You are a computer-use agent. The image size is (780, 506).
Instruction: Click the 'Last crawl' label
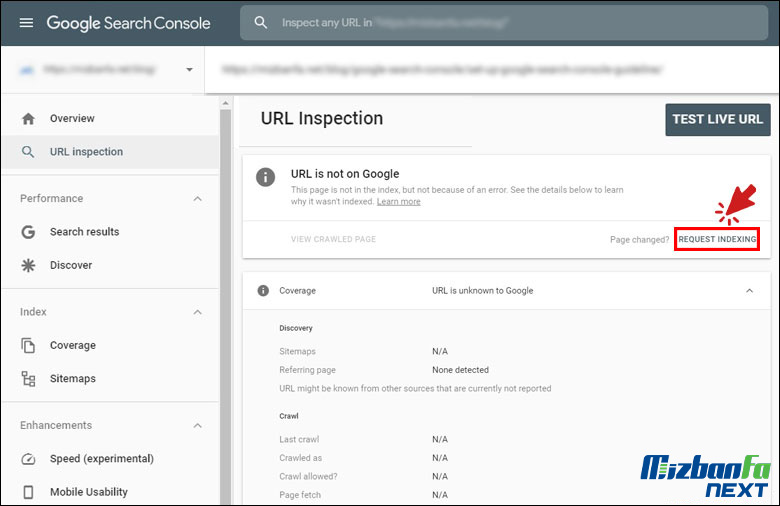299,439
